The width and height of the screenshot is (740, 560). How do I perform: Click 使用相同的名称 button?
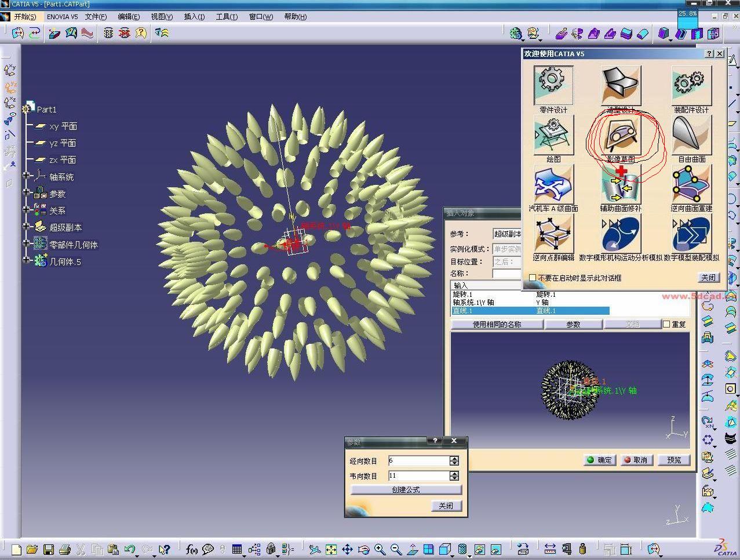pos(497,324)
